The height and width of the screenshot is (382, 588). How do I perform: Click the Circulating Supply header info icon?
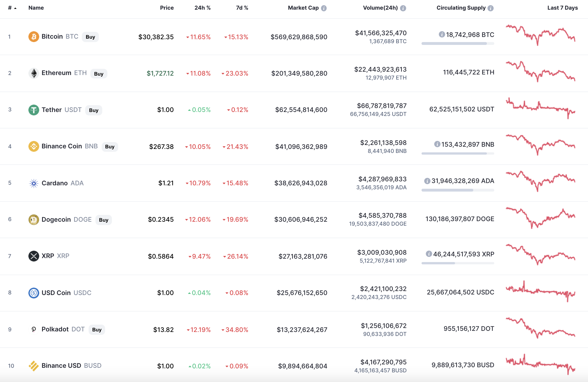point(491,8)
